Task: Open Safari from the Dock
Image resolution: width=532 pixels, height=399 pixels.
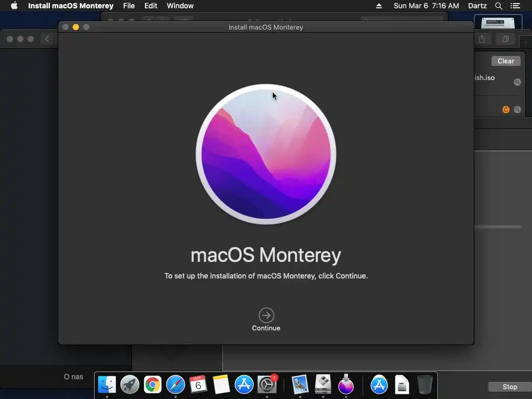Action: click(176, 385)
